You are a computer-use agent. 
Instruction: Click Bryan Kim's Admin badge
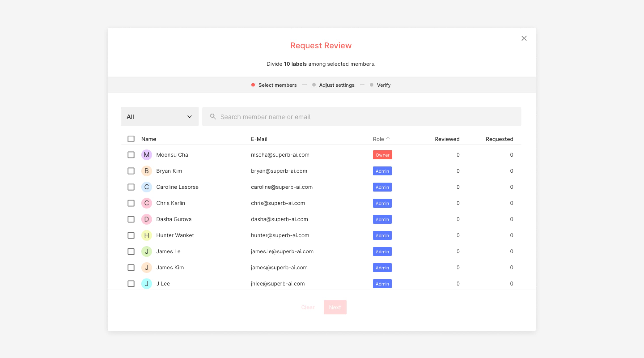[x=382, y=171]
